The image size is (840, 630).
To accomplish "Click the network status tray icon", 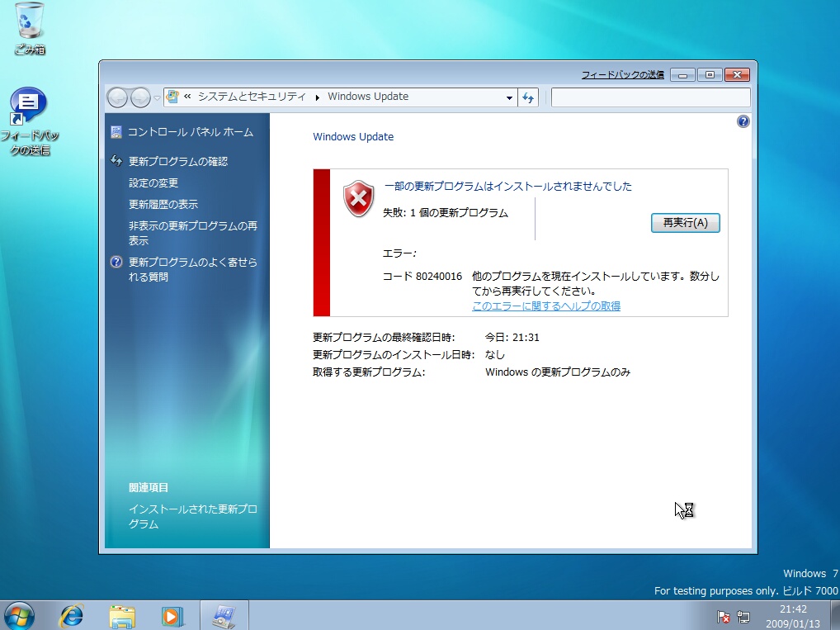I will [743, 617].
